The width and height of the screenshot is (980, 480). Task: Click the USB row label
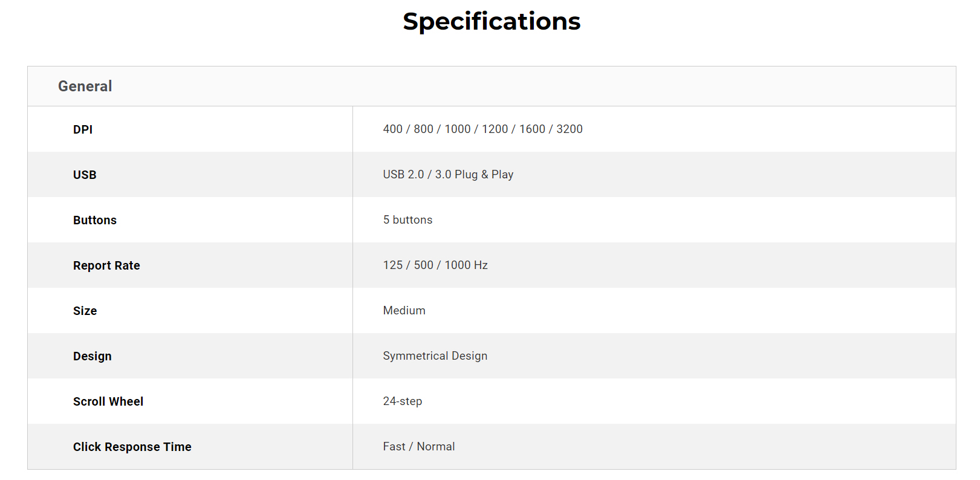coord(85,175)
